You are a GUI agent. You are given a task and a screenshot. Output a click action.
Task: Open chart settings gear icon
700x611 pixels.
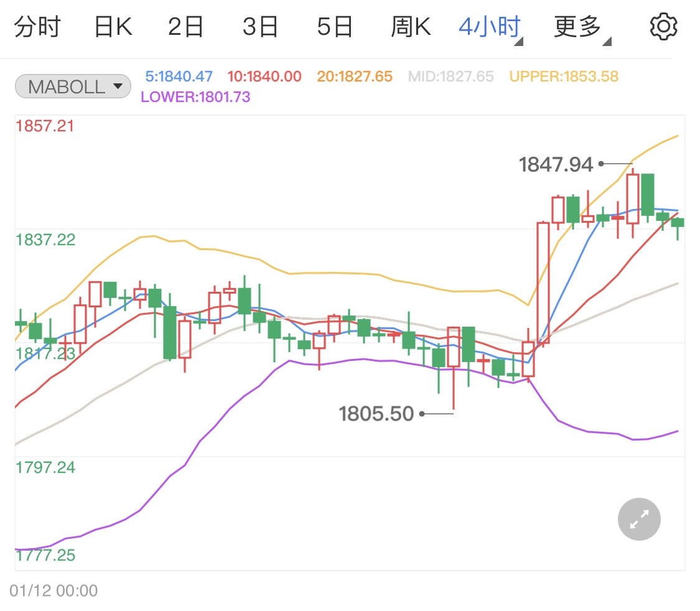(663, 27)
